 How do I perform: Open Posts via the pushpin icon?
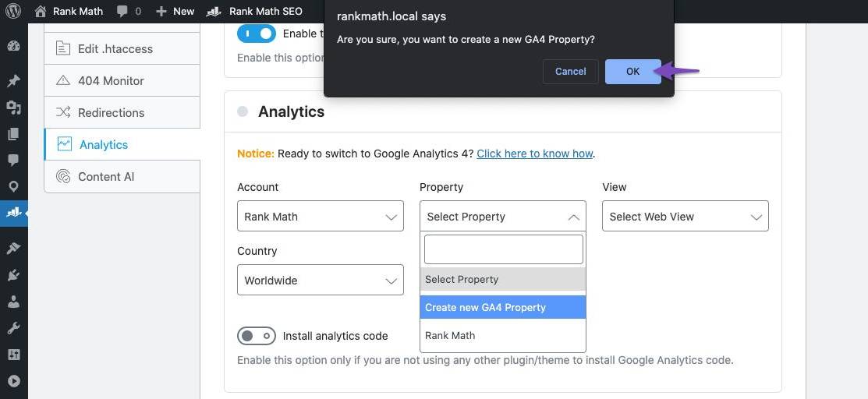pos(13,81)
